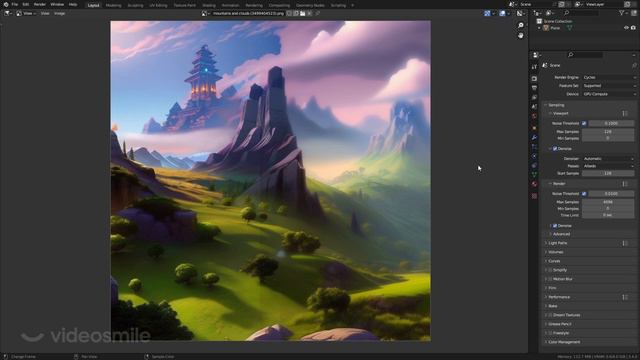Open the Tool properties tab
The height and width of the screenshot is (360, 640).
[534, 67]
